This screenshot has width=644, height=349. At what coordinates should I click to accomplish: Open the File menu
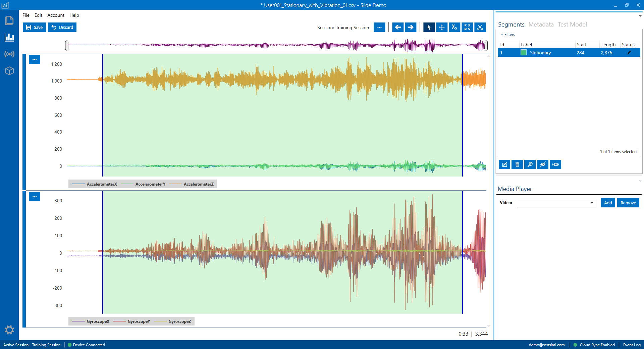[x=26, y=15]
